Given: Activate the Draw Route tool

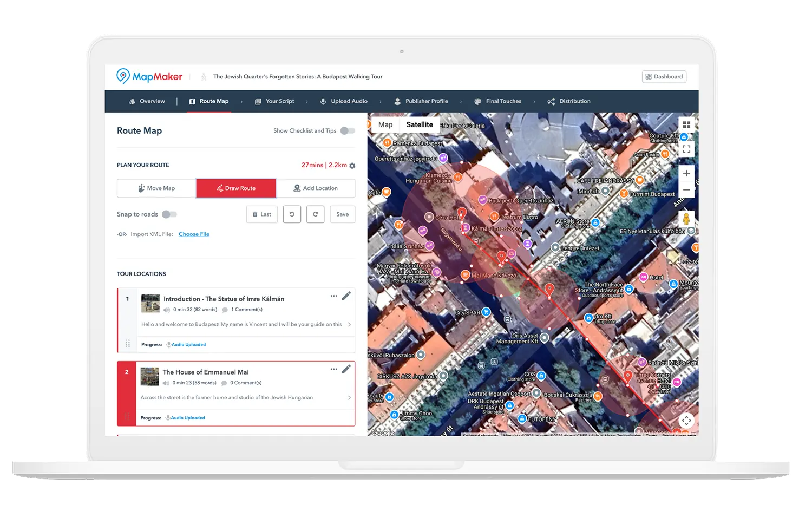Looking at the screenshot, I should (x=236, y=188).
